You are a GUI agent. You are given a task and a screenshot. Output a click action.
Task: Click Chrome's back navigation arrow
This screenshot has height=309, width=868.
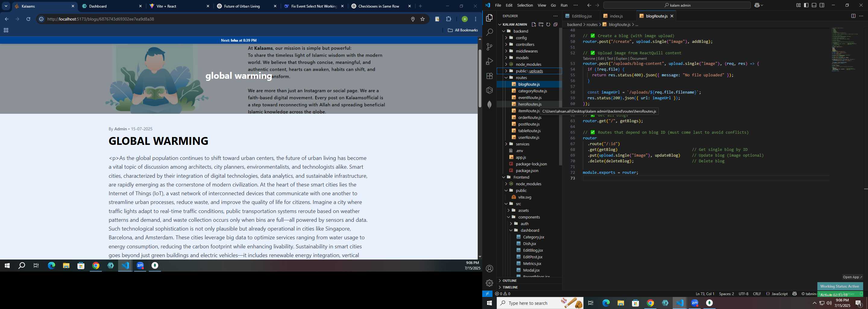(7, 19)
